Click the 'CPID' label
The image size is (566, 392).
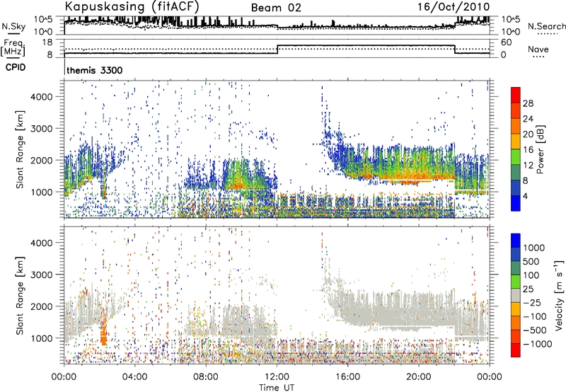pos(15,67)
